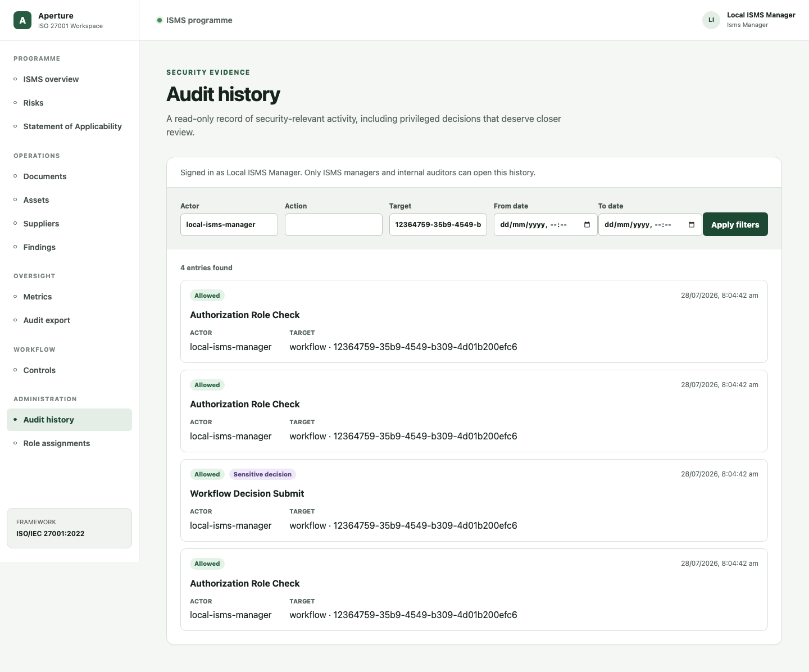The width and height of the screenshot is (809, 672).
Task: Select Audit history in Administration
Action: pyautogui.click(x=70, y=420)
